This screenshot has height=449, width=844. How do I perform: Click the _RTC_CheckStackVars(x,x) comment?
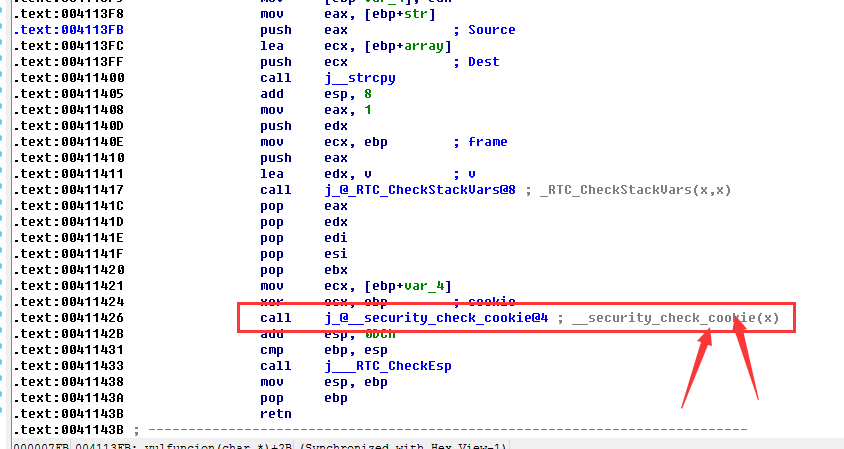tap(624, 190)
